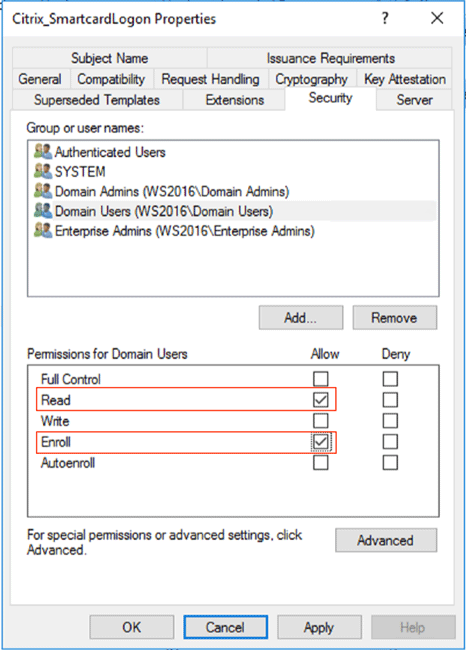Check Allow checkbox for Autoenroll
Viewport: 466px width, 650px height.
(320, 463)
